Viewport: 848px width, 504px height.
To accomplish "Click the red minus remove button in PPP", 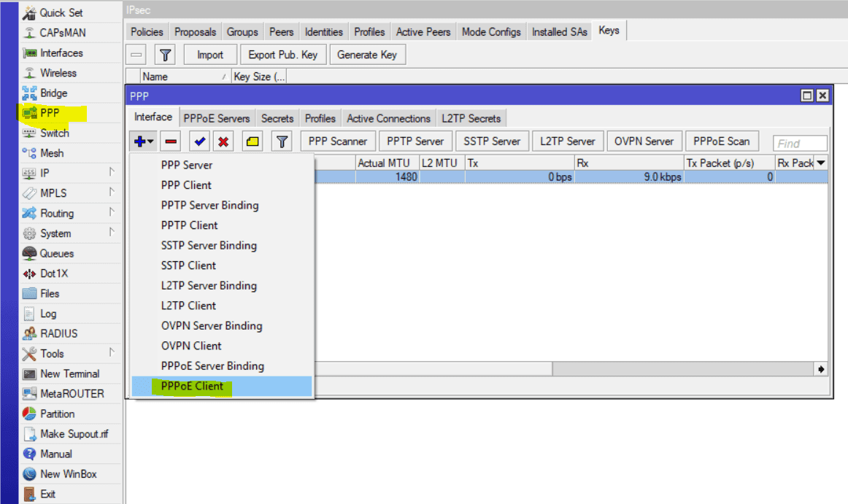I will (171, 141).
